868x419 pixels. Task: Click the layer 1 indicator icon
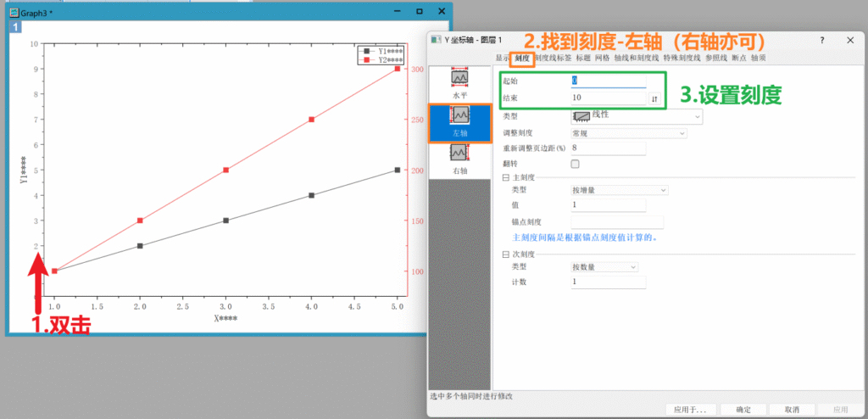(x=15, y=28)
